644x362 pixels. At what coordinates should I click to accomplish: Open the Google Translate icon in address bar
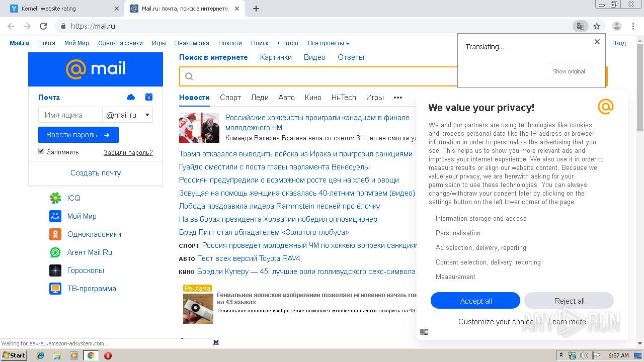click(x=580, y=26)
